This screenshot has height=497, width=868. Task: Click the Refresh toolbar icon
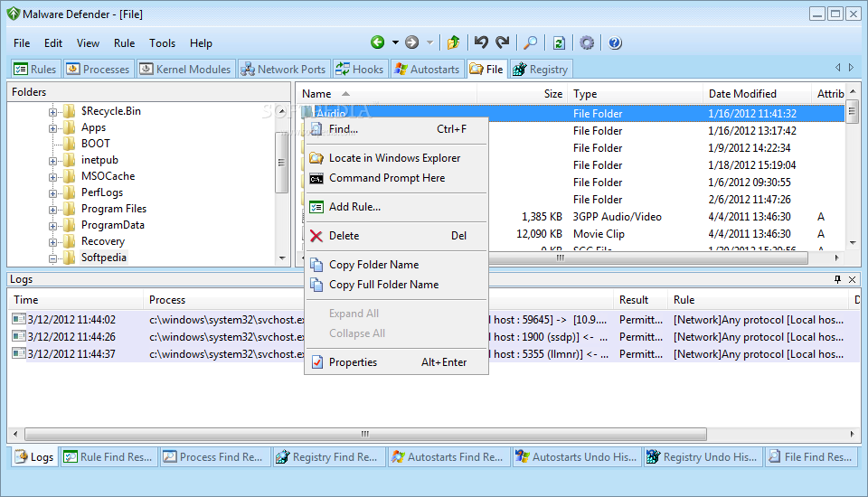click(x=559, y=42)
